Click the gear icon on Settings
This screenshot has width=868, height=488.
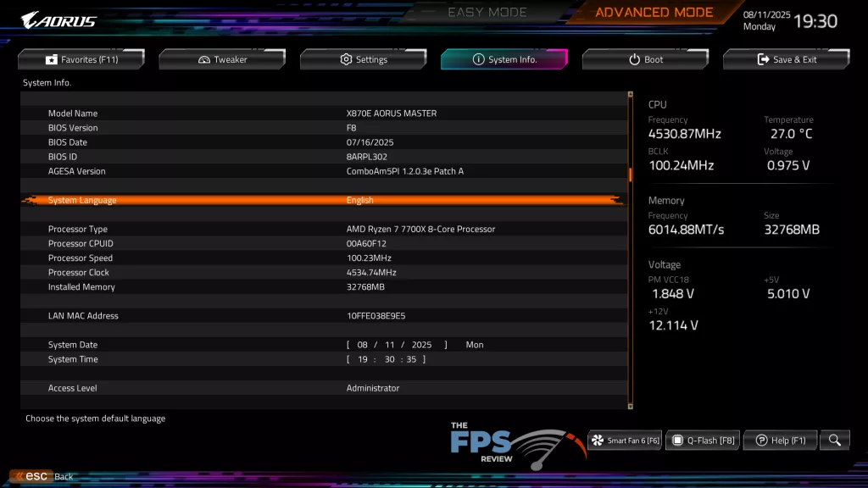[346, 59]
